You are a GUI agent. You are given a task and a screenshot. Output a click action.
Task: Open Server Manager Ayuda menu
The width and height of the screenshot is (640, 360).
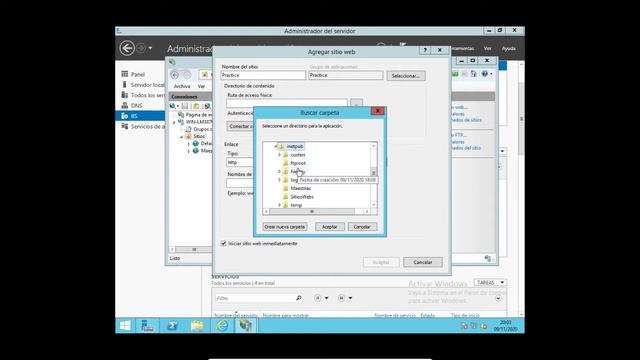pos(509,48)
